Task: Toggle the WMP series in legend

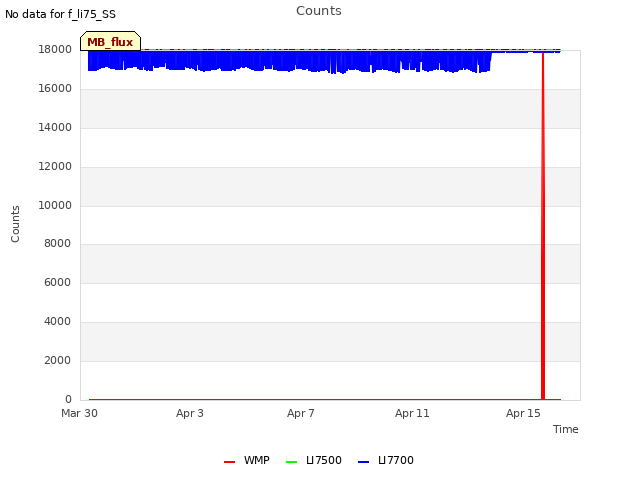Action: [247, 460]
